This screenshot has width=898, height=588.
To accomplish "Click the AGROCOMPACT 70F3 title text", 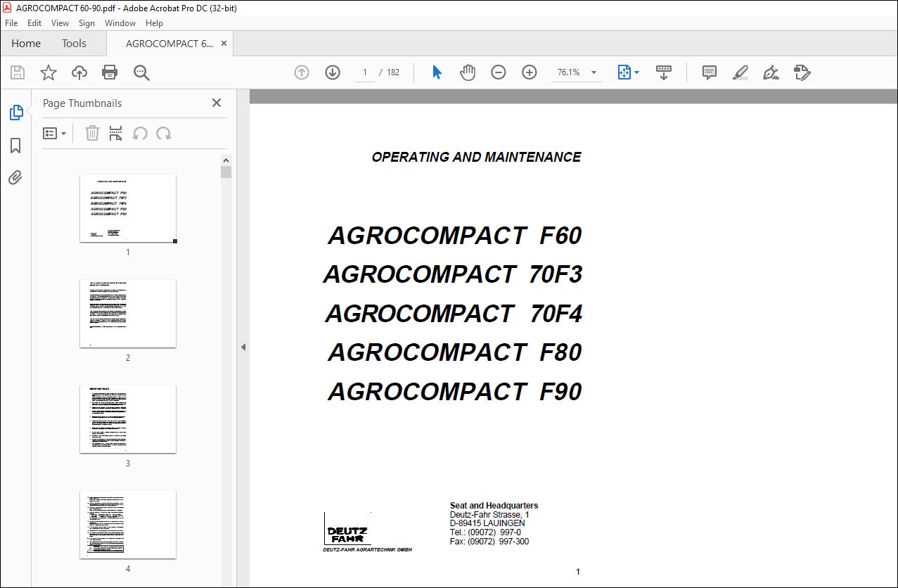I will click(x=453, y=274).
